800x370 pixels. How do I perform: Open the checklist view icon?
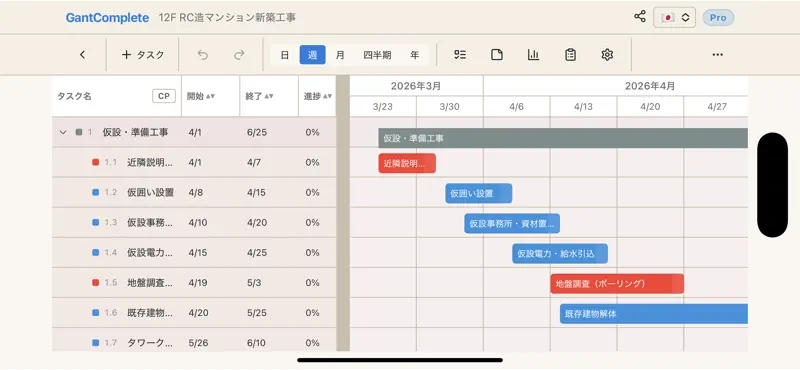[x=460, y=55]
